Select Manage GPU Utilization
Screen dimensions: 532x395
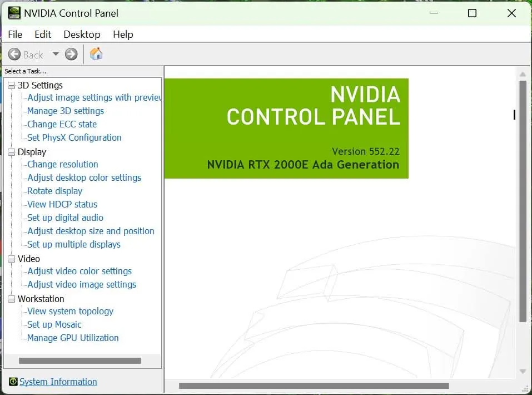point(73,338)
